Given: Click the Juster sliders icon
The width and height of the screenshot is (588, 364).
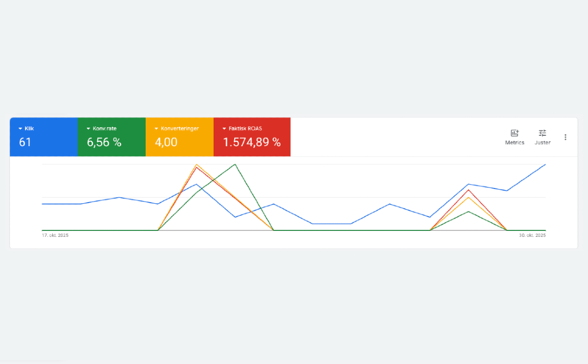Looking at the screenshot, I should (542, 133).
